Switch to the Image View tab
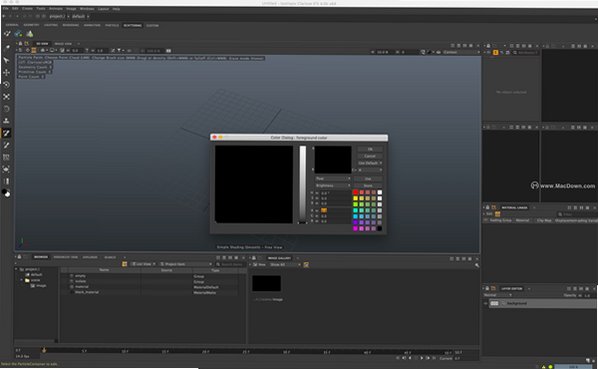598x369 pixels. (63, 44)
